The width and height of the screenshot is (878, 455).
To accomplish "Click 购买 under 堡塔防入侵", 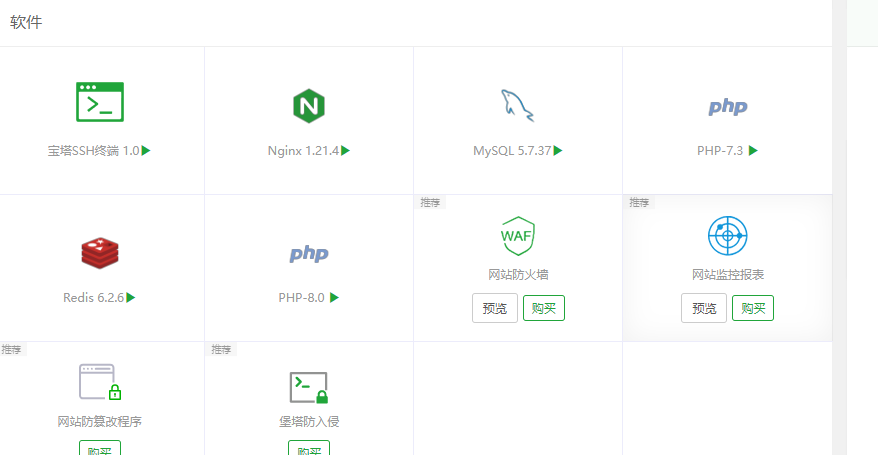I will pyautogui.click(x=309, y=448).
